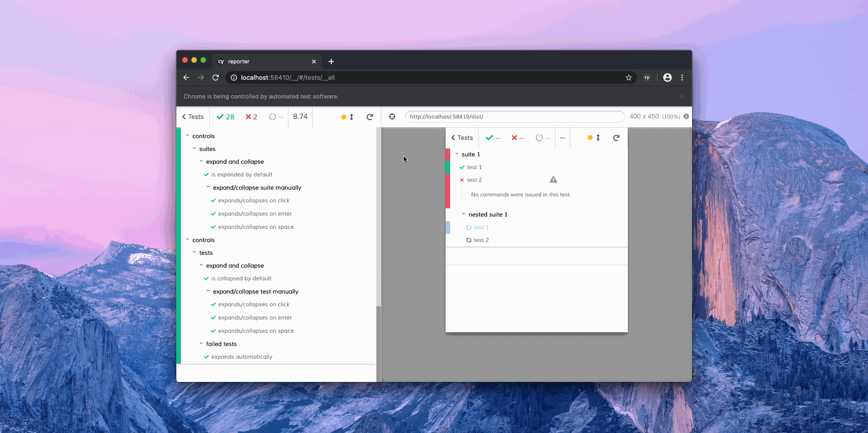This screenshot has width=868, height=433.
Task: Click the site info icon in address bar
Action: 234,77
